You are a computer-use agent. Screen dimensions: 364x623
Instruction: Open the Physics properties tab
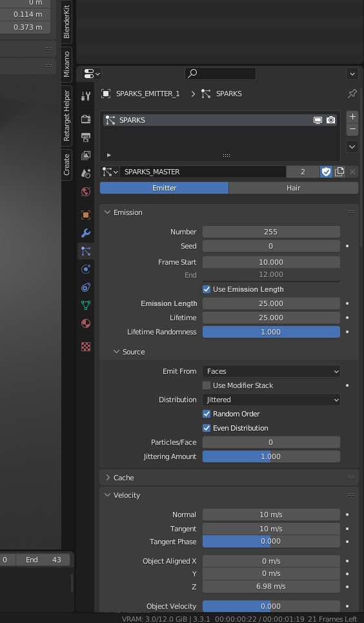86,269
